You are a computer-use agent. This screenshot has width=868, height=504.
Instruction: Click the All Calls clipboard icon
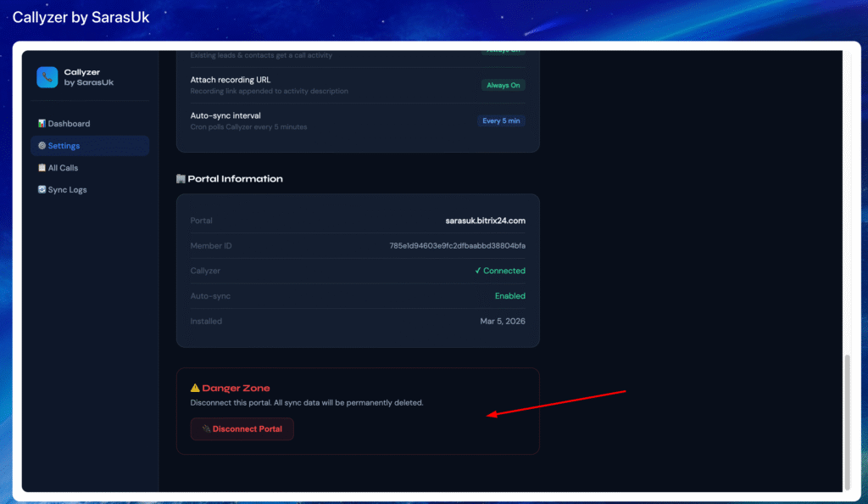42,168
